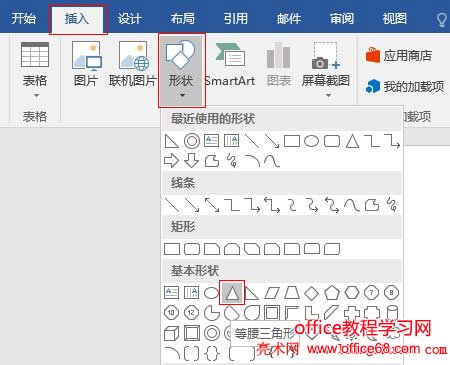The height and width of the screenshot is (365, 450).
Task: Switch to the 开始 ribbon tab
Action: (23, 18)
